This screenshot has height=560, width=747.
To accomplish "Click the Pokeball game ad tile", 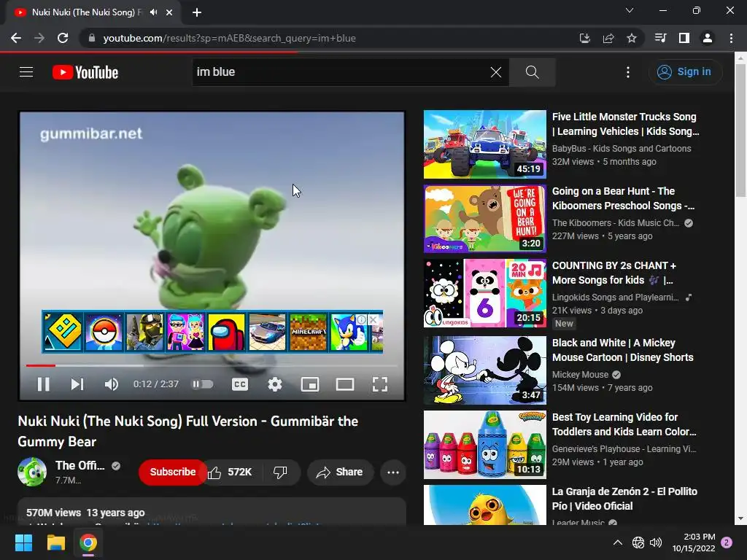I will click(x=104, y=332).
